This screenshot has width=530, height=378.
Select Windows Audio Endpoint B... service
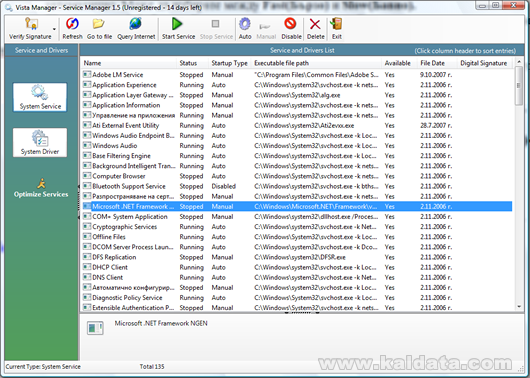click(x=297, y=136)
